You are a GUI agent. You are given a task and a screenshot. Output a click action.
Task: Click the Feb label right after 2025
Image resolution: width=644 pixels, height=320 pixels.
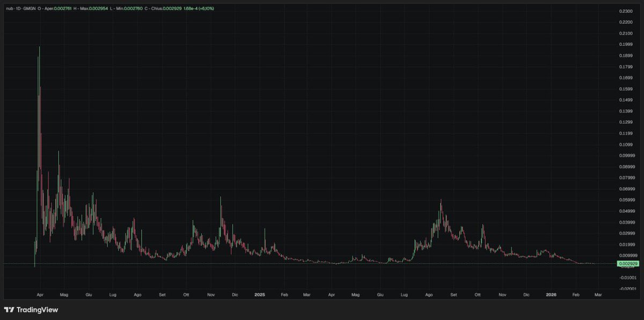(x=284, y=295)
